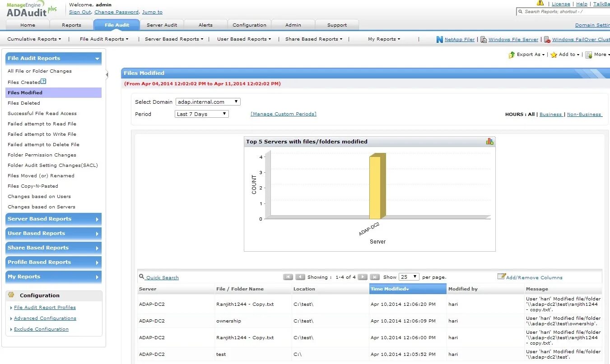
Task: Open Add/Remove Columns via the column editor icon
Action: pyautogui.click(x=502, y=276)
